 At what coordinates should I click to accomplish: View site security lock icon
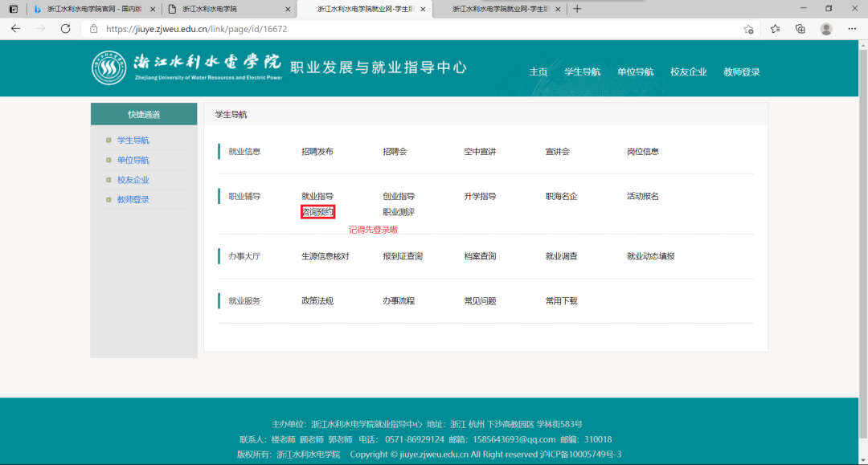93,29
